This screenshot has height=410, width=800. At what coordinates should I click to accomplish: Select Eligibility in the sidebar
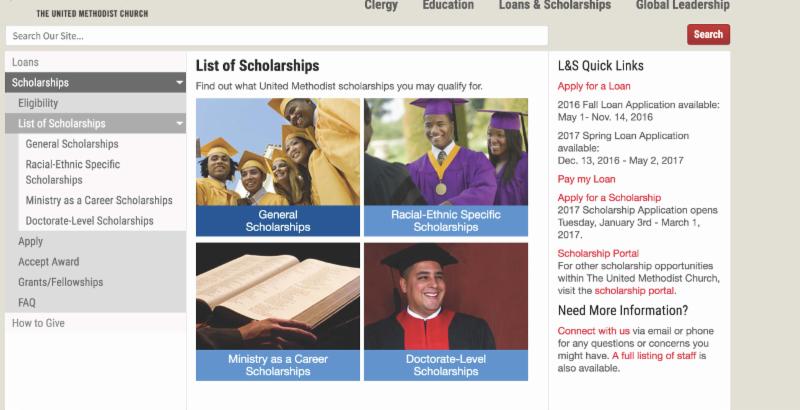38,103
